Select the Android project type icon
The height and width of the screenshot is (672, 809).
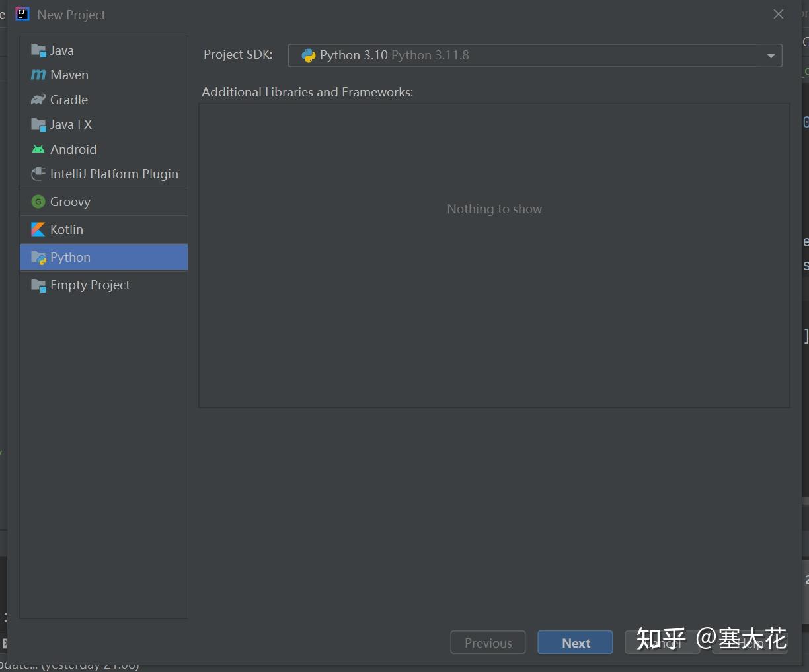tap(38, 149)
